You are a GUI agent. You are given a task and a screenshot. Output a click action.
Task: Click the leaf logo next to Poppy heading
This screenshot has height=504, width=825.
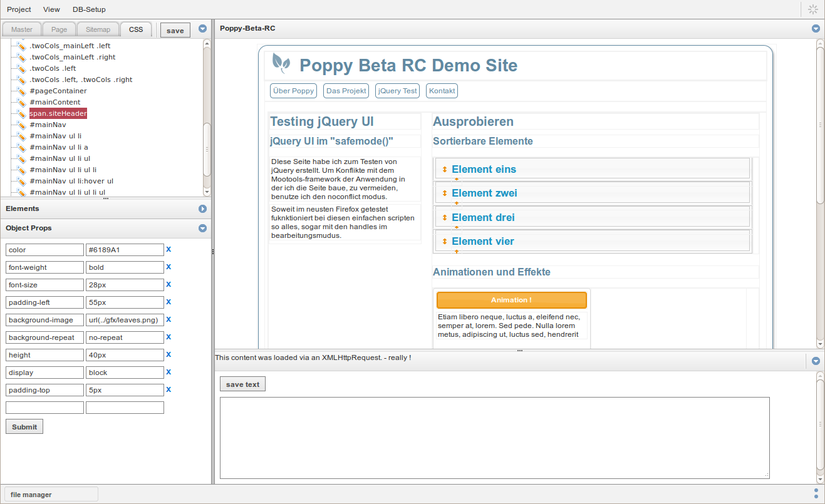pos(282,64)
